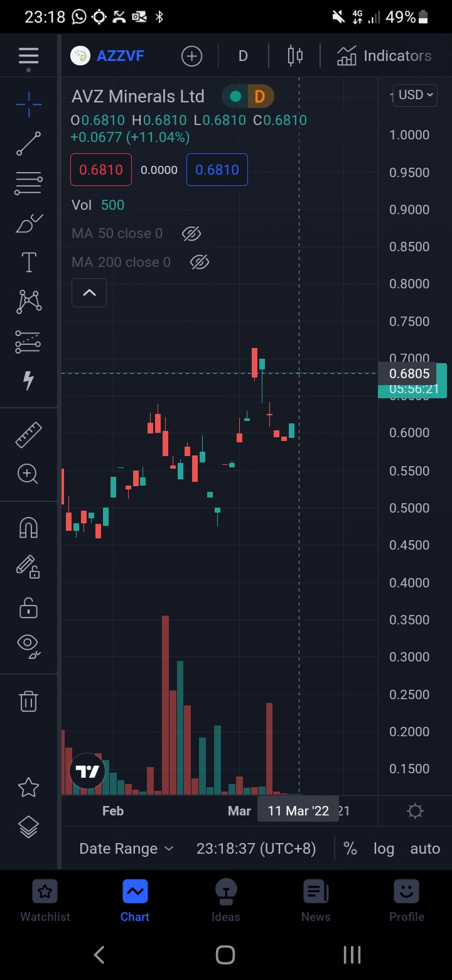Select the brush drawing tool
The width and height of the screenshot is (452, 980).
tap(29, 223)
